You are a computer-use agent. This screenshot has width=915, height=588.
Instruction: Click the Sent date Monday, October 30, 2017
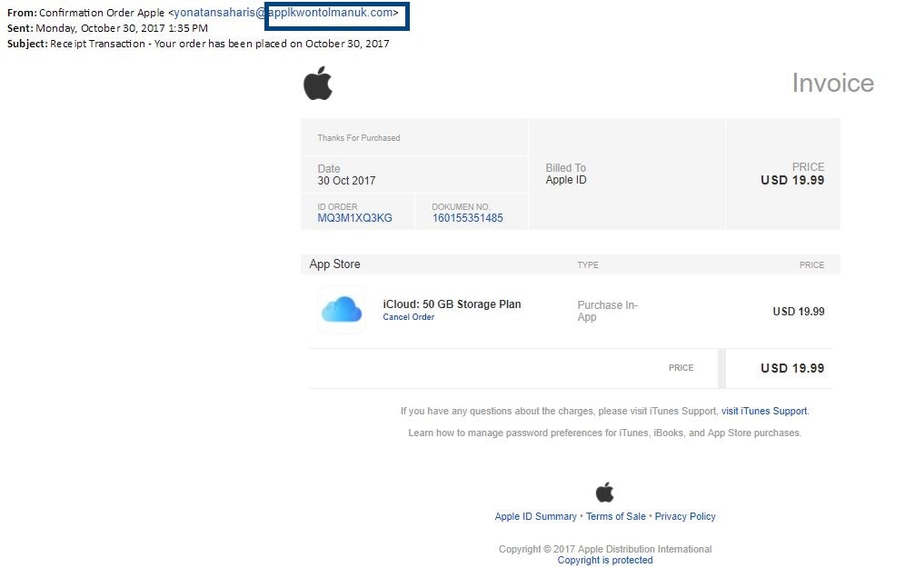click(x=122, y=28)
